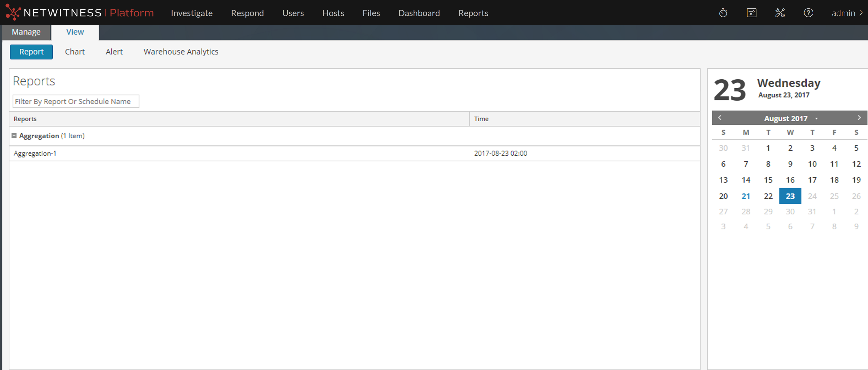Select the Chart view button
This screenshot has width=868, height=370.
(74, 52)
